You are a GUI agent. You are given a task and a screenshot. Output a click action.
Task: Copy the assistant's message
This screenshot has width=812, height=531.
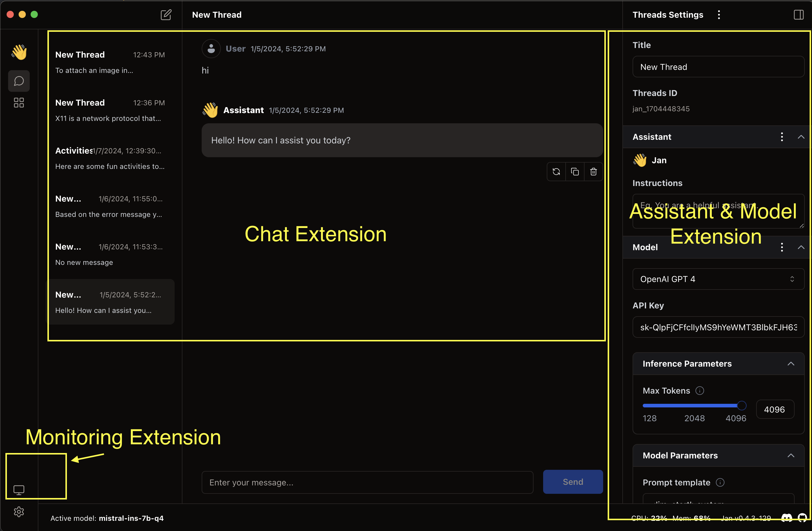tap(575, 172)
